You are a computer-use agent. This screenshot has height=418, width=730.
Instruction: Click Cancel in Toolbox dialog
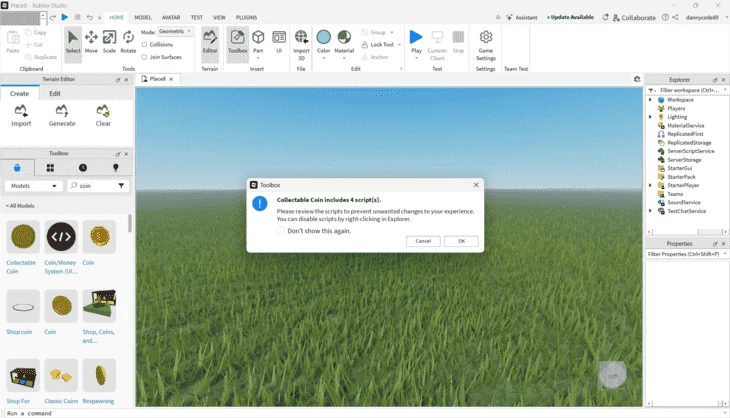click(423, 241)
